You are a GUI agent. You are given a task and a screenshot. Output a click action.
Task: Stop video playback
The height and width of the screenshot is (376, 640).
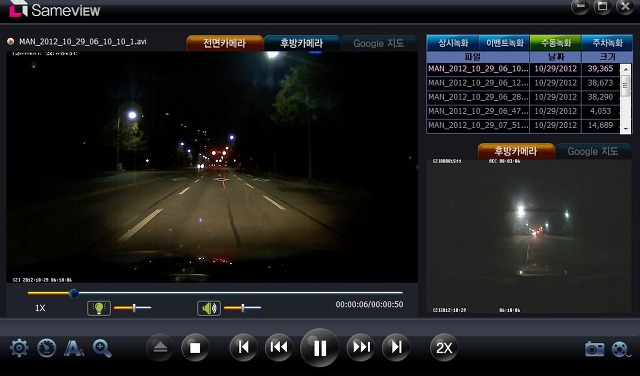pos(195,347)
